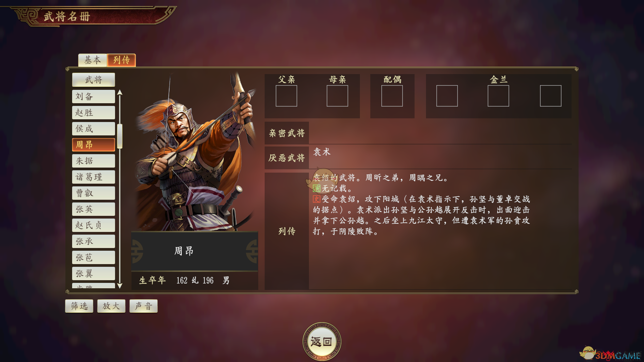This screenshot has height=362, width=644.
Task: Click the 声音 sound button
Action: pyautogui.click(x=144, y=306)
